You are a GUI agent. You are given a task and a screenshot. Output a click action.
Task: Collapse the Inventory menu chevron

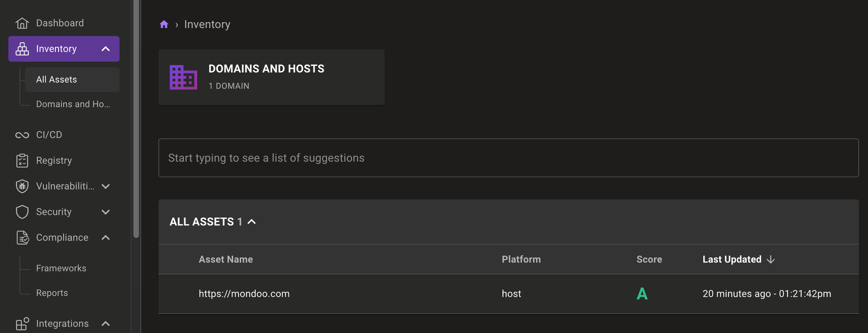click(105, 49)
